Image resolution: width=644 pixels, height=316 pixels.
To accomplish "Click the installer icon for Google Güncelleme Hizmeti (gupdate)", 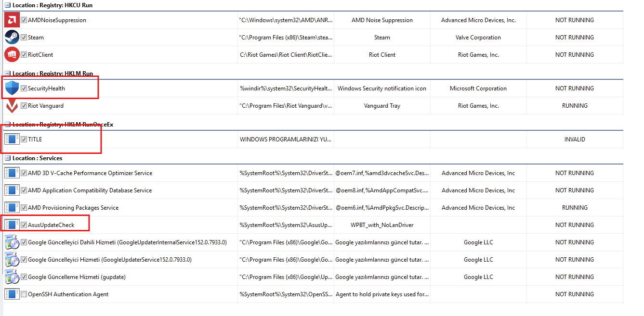I will click(12, 277).
